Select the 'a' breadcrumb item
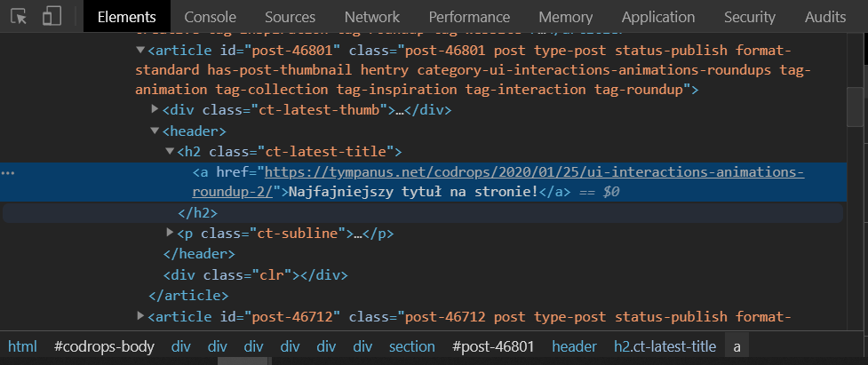 pos(737,346)
